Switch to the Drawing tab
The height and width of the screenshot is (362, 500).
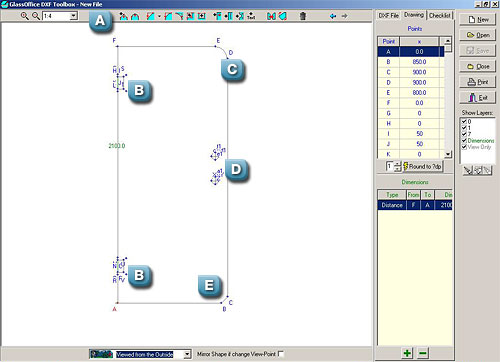(414, 15)
